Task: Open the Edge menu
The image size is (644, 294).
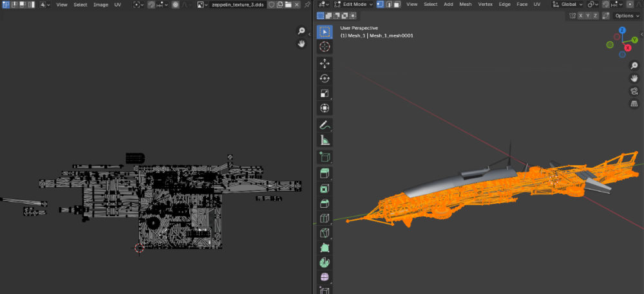Action: coord(504,4)
